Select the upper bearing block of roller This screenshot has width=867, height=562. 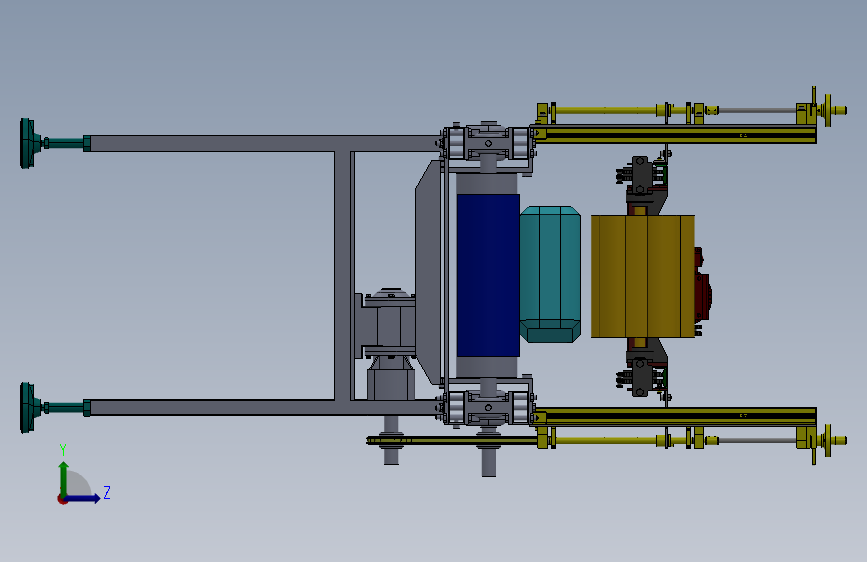coord(488,143)
